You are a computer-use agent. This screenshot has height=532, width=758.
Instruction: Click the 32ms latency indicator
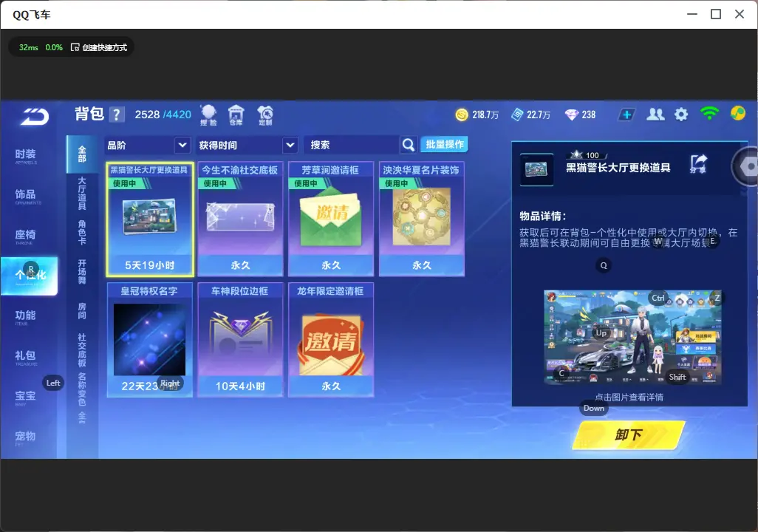[x=29, y=47]
